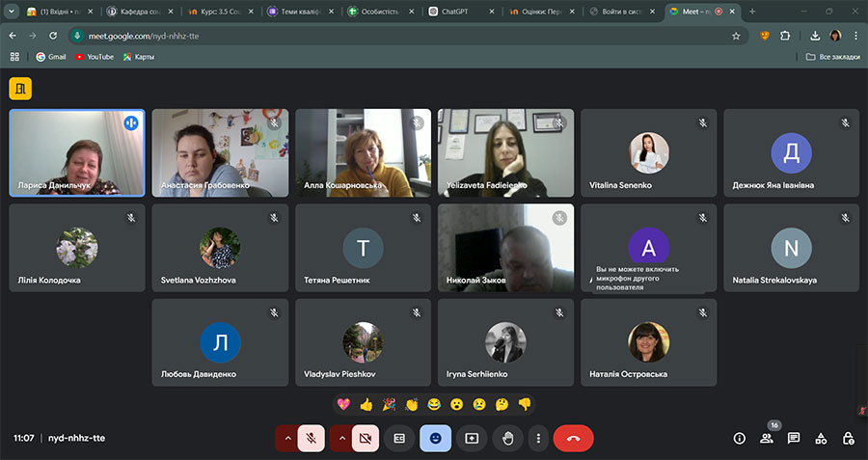868x460 pixels.
Task: Open the activities shapes icon
Action: coord(821,438)
